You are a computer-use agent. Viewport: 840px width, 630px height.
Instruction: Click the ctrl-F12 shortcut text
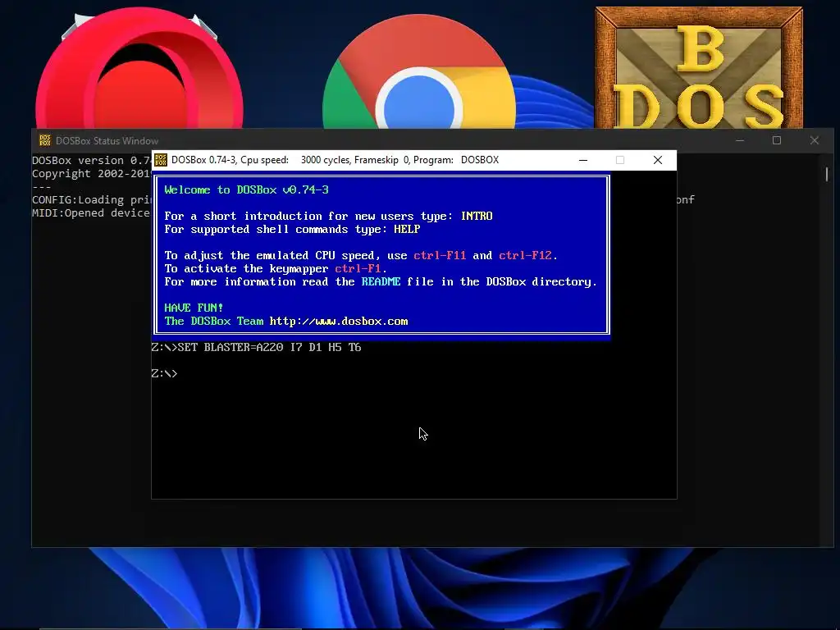[x=525, y=256]
